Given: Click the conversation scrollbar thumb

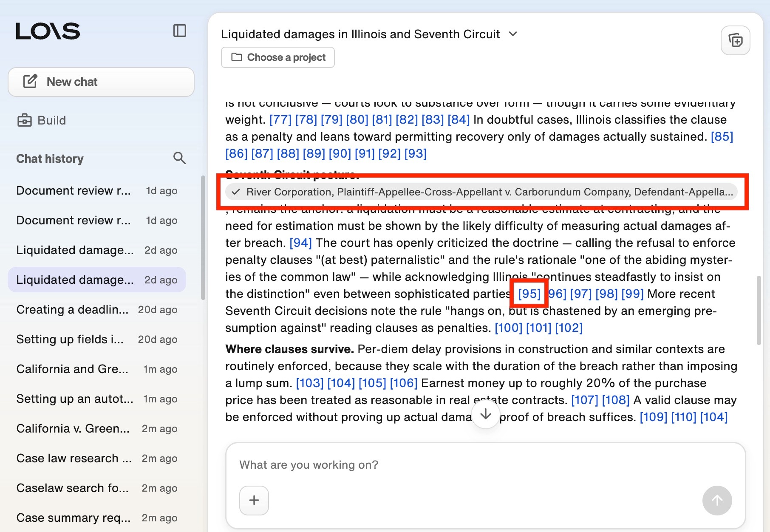Looking at the screenshot, I should coord(759,310).
